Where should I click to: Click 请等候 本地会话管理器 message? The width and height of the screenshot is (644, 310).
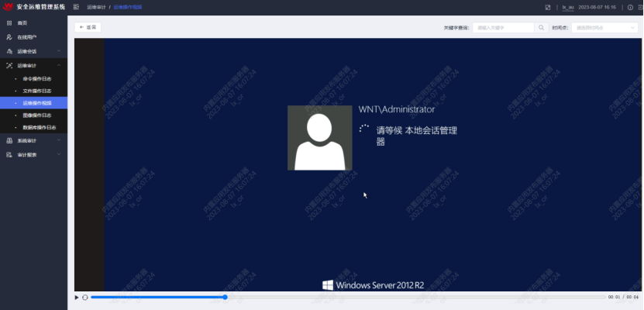point(416,136)
